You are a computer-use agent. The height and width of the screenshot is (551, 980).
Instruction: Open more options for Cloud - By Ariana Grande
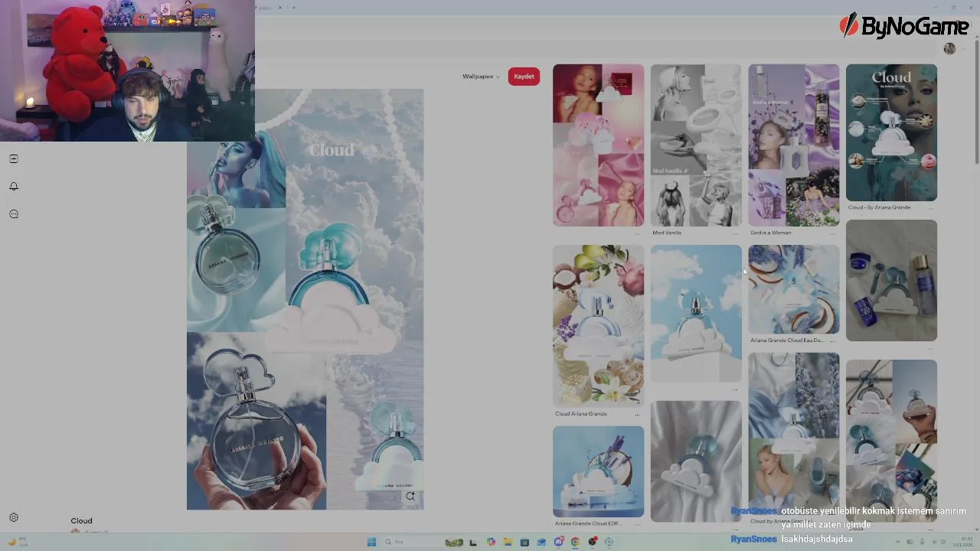coord(931,207)
